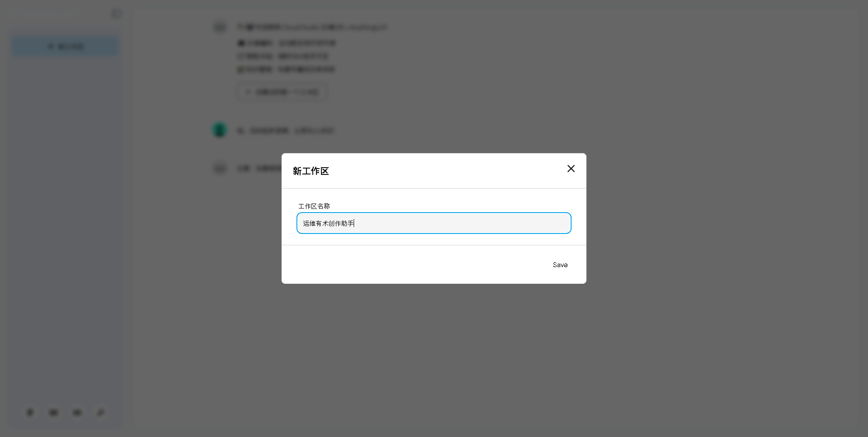Click the plus icon inside the suggestion pill
The height and width of the screenshot is (437, 868).
click(x=248, y=92)
